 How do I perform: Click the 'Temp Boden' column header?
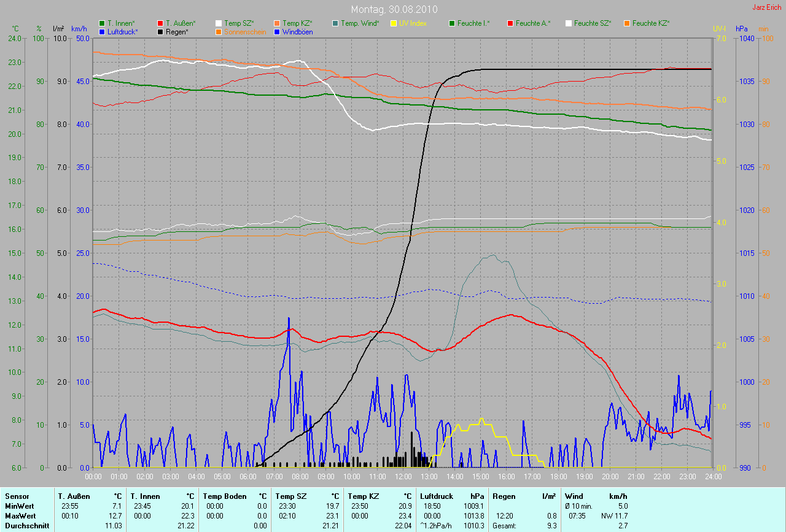point(225,496)
